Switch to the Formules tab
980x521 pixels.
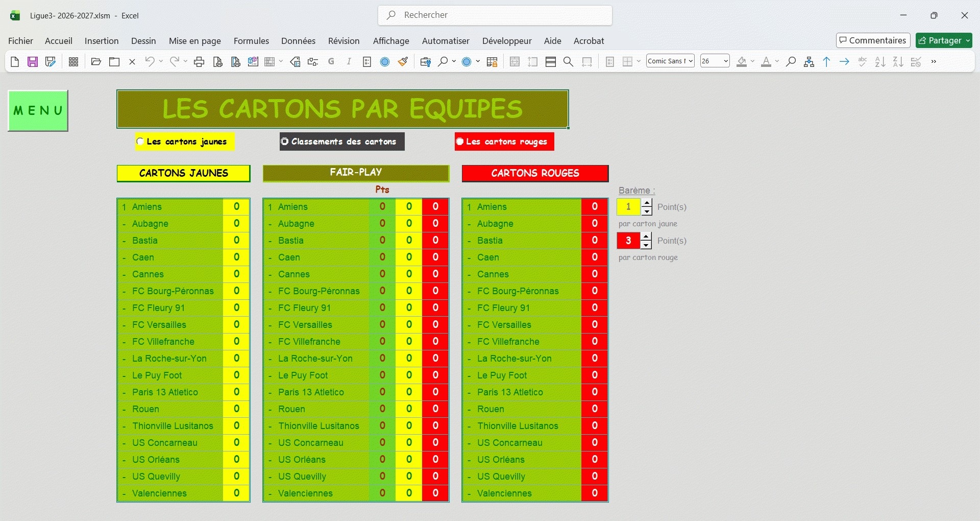[x=251, y=41]
